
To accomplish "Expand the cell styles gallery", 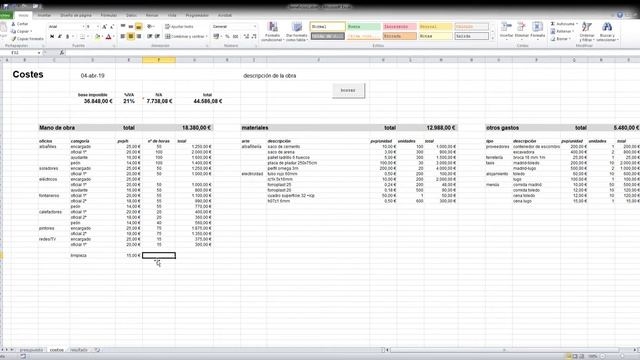I will [x=492, y=38].
